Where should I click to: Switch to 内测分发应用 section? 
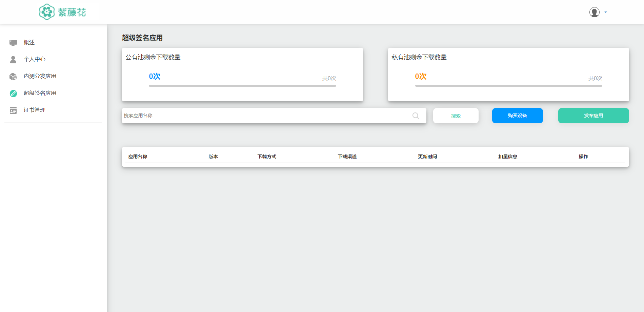(x=40, y=76)
